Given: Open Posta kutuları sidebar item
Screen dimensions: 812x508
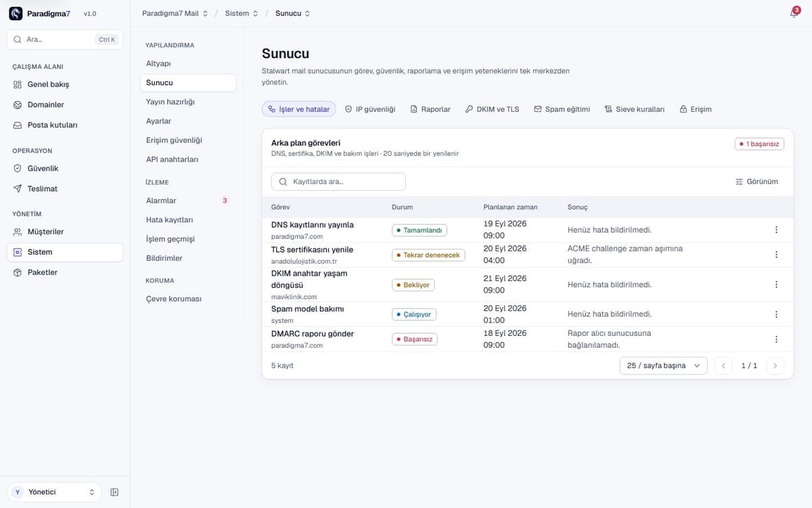Looking at the screenshot, I should click(65, 125).
